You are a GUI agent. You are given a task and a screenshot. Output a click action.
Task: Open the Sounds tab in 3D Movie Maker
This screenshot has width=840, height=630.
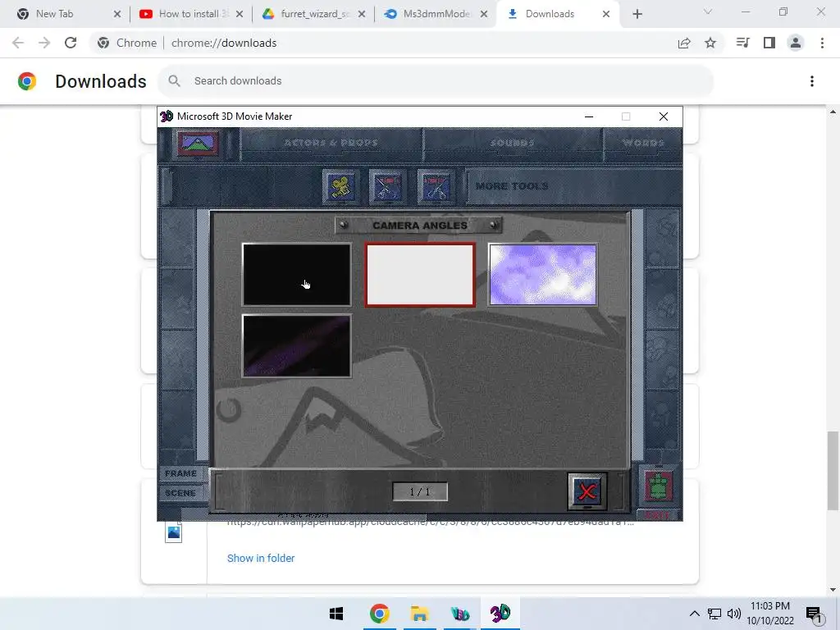(x=513, y=143)
